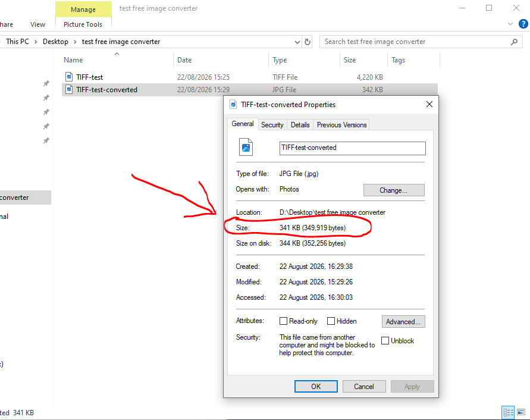
Task: Open Explorer help question mark icon
Action: pyautogui.click(x=523, y=24)
